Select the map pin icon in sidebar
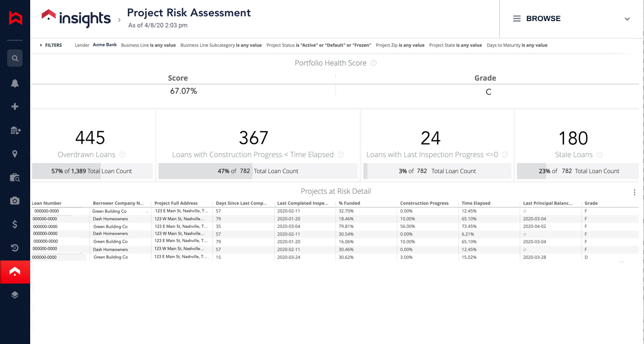Image resolution: width=644 pixels, height=344 pixels. pos(15,154)
